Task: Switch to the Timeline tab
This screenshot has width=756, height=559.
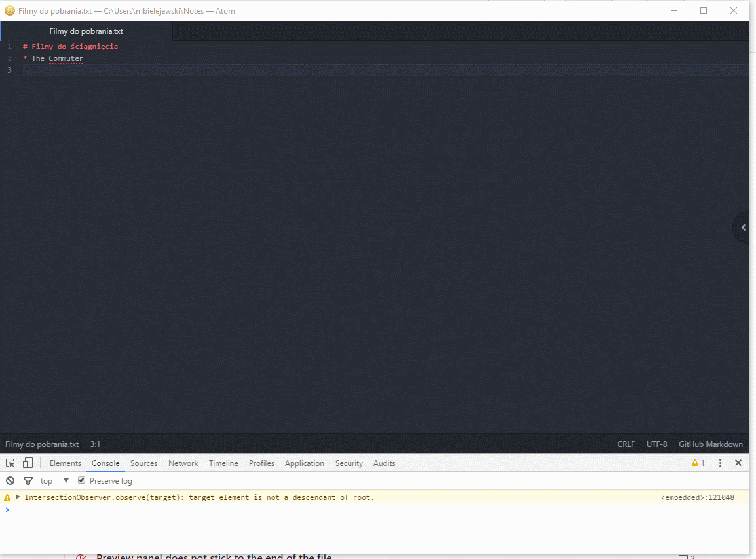Action: (223, 463)
